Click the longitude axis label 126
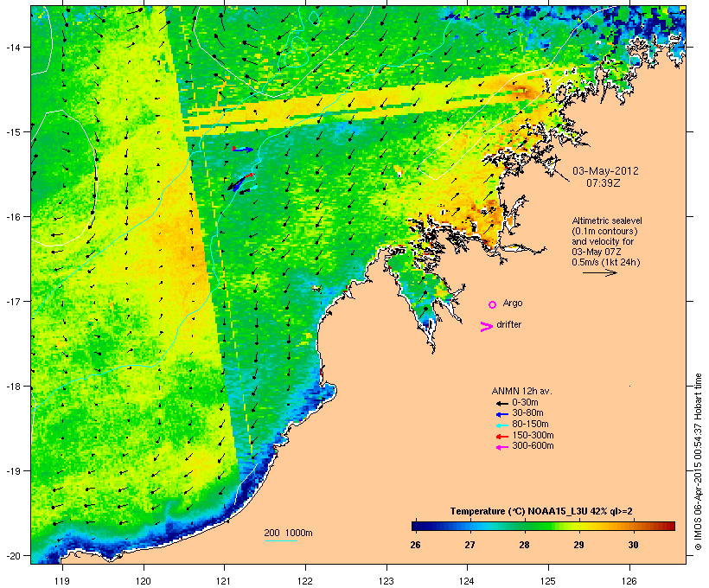Image resolution: width=709 pixels, height=588 pixels. pos(629,581)
